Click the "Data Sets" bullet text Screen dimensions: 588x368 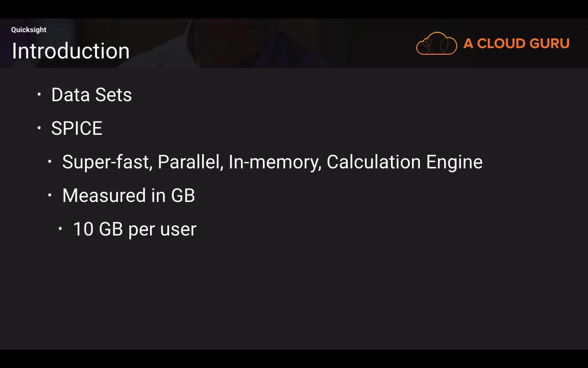(x=91, y=95)
